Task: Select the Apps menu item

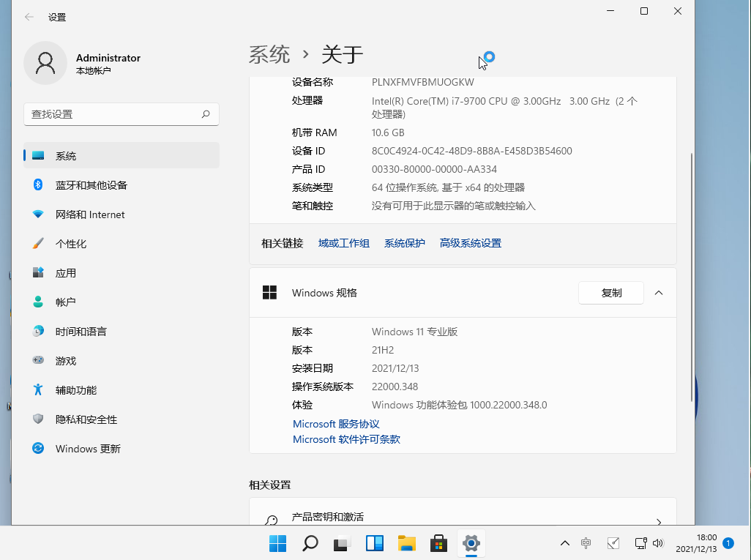Action: click(65, 273)
